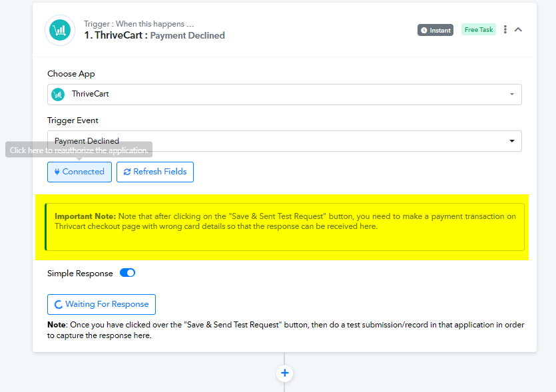Open the Trigger Event dropdown

click(284, 141)
